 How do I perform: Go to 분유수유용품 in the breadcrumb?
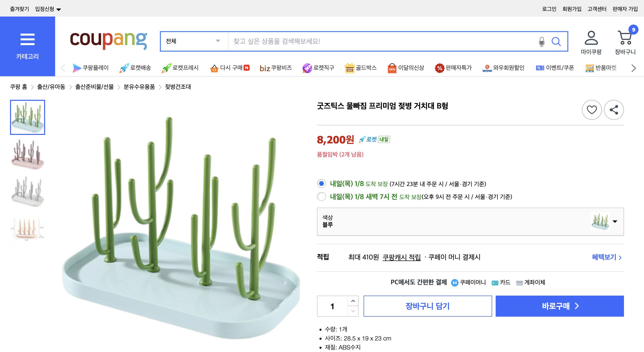140,87
